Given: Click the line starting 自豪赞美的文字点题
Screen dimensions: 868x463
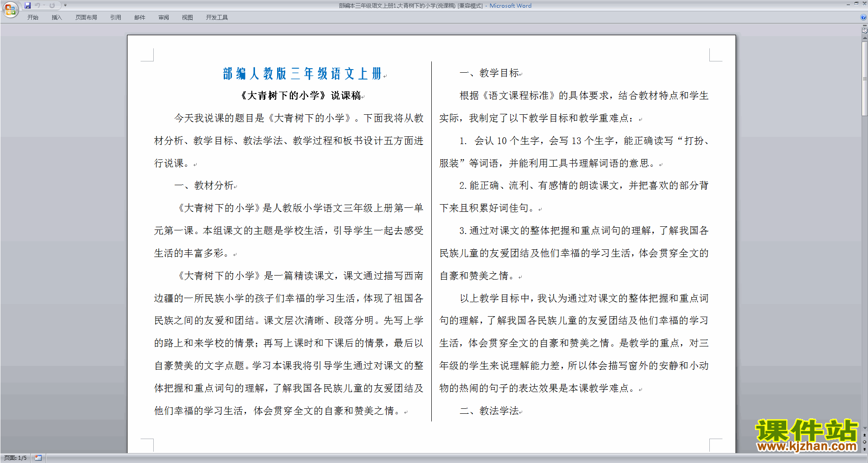Looking at the screenshot, I should (x=289, y=366).
